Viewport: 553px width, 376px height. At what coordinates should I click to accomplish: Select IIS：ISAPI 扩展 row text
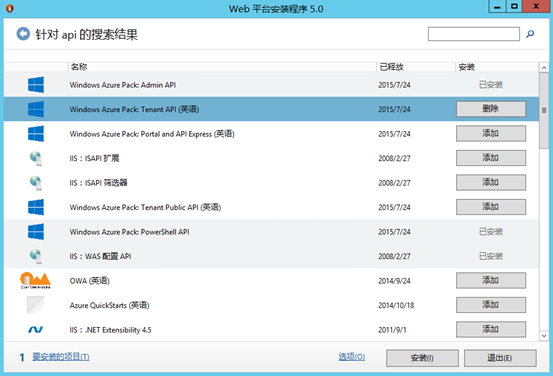[95, 158]
